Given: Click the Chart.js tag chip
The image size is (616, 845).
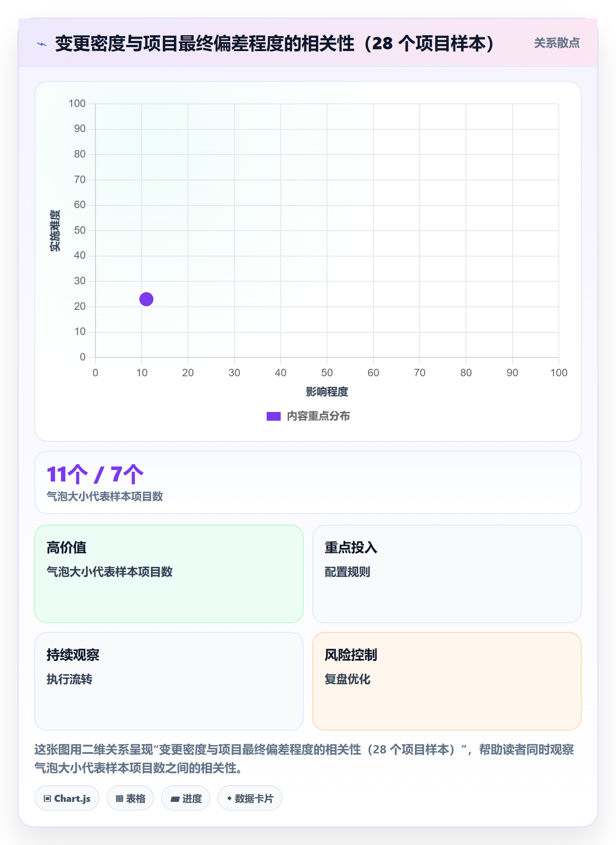Looking at the screenshot, I should [67, 798].
